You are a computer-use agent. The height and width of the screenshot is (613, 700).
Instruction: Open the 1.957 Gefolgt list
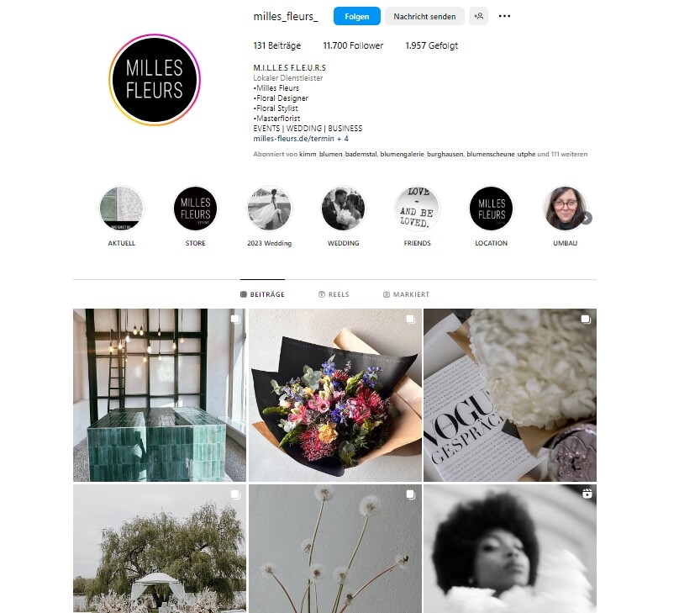pyautogui.click(x=431, y=45)
